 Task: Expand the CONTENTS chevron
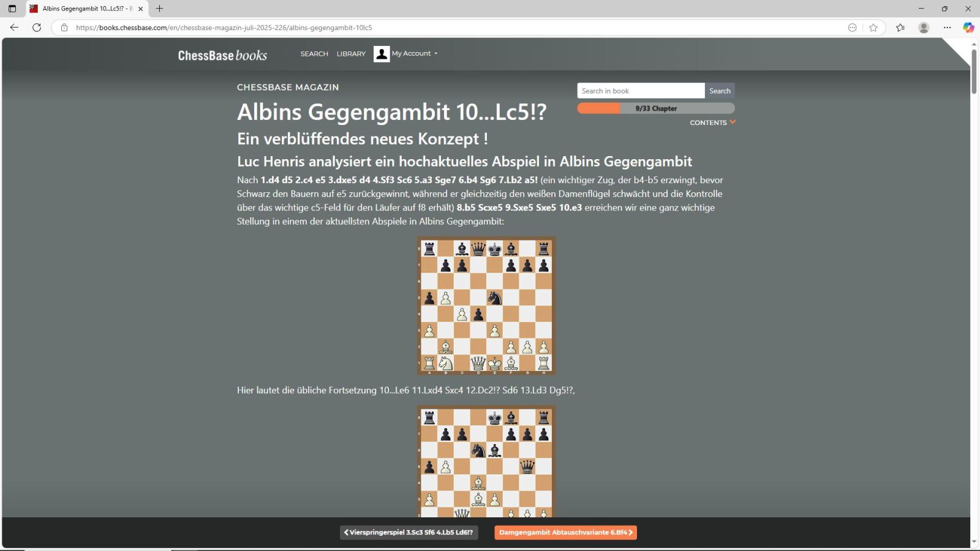[x=733, y=122]
